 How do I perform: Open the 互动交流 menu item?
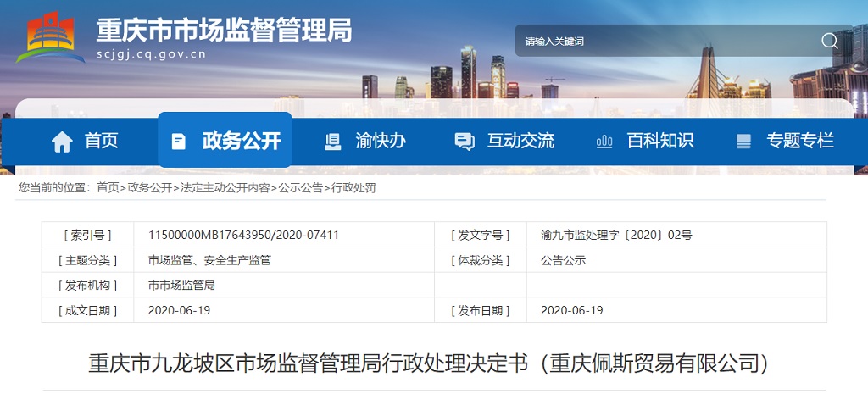tap(520, 141)
